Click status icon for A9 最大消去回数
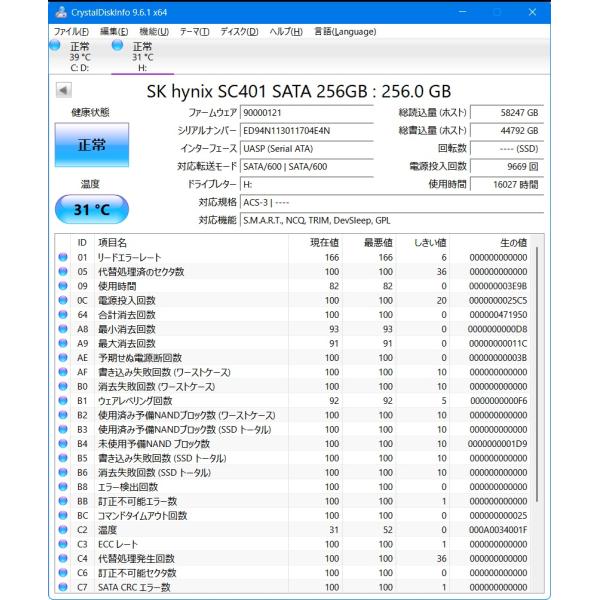 (63, 343)
